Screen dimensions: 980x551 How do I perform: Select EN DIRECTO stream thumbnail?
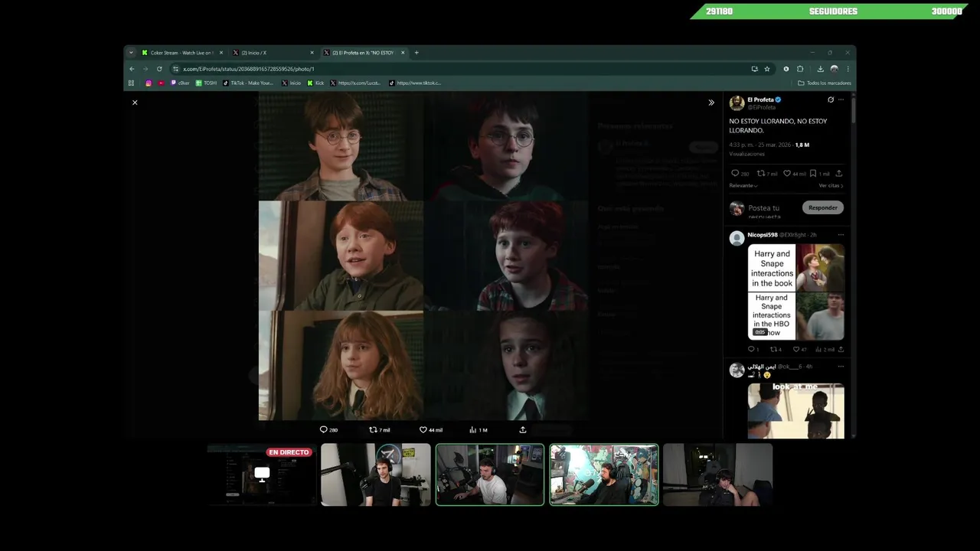coord(262,474)
